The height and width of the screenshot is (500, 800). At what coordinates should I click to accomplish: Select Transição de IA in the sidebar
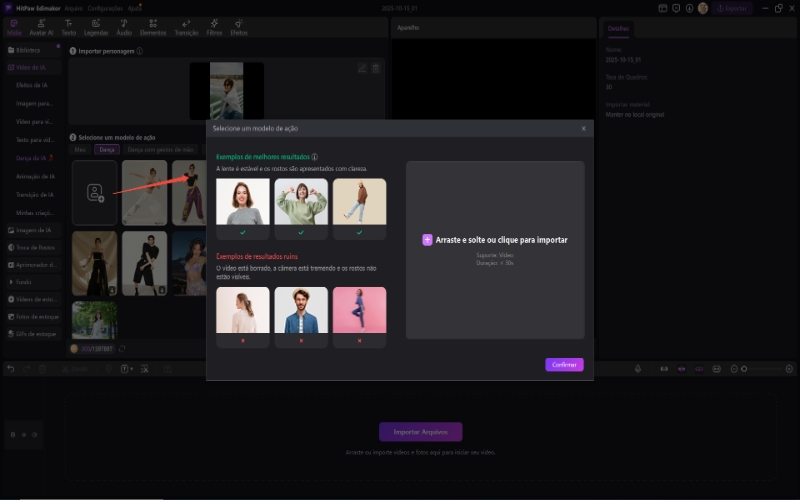click(35, 195)
